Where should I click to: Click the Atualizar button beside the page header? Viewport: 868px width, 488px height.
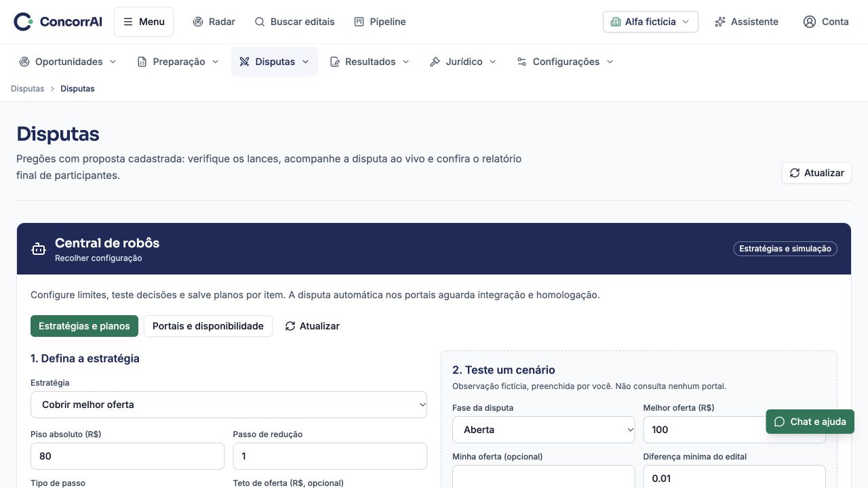pyautogui.click(x=816, y=173)
